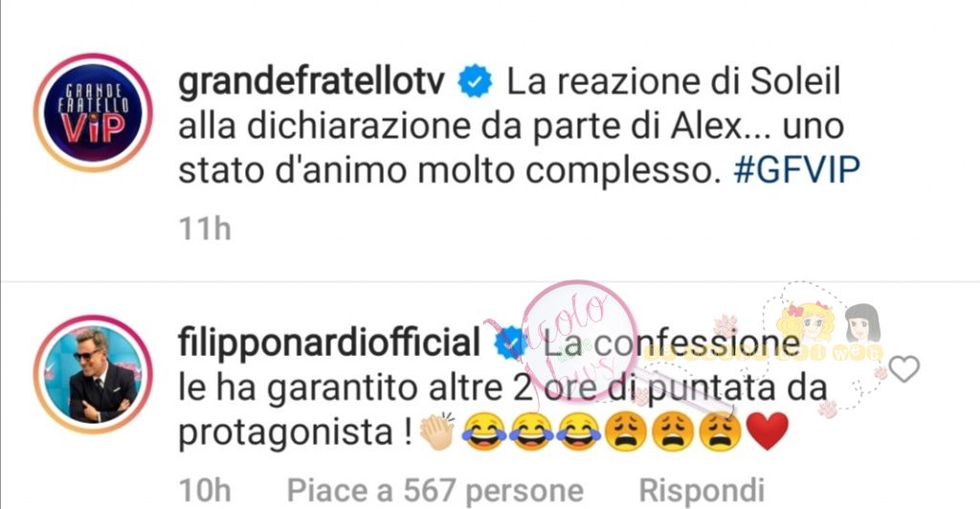Select the caption text mentioning Soleil
This screenshot has height=509, width=980.
click(519, 125)
